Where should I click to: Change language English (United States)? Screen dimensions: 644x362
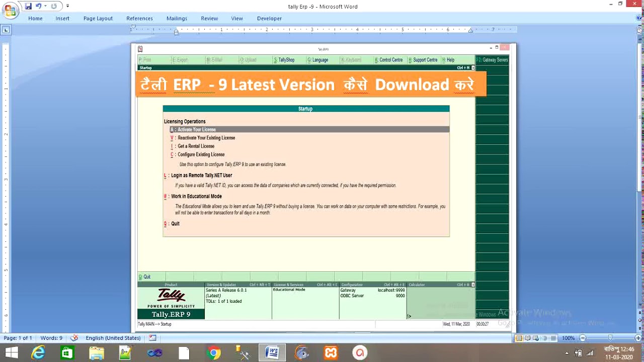point(113,338)
